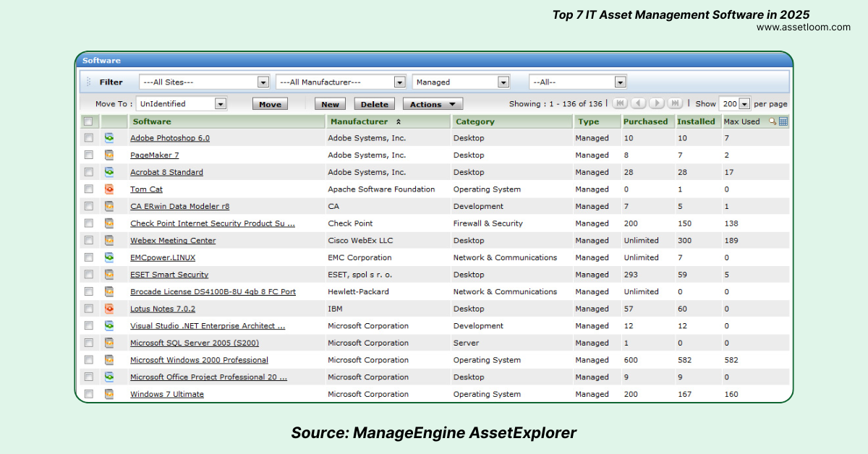This screenshot has width=868, height=454.
Task: Click the New button
Action: 330,104
